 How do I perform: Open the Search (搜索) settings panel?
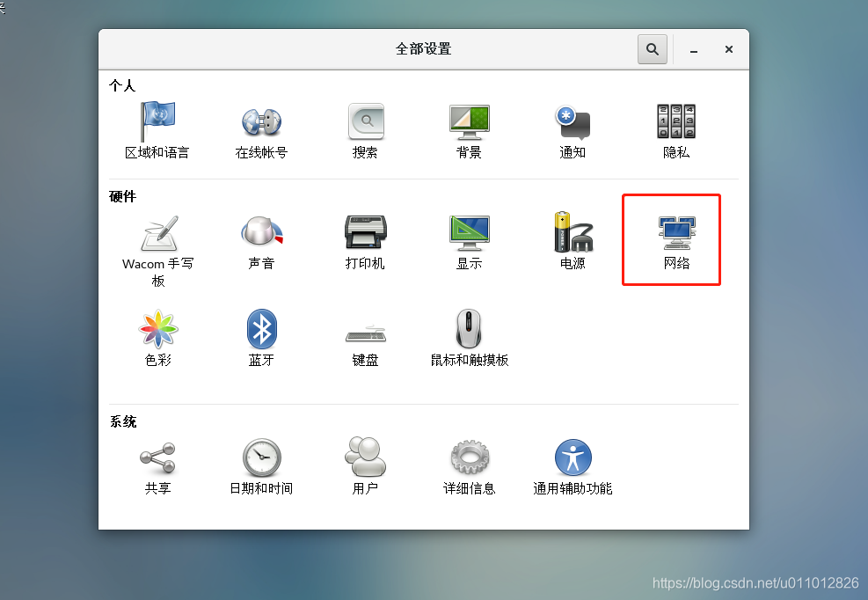(365, 131)
